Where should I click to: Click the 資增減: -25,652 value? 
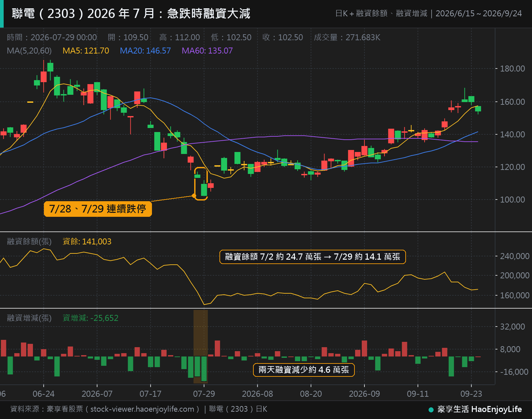pos(90,318)
